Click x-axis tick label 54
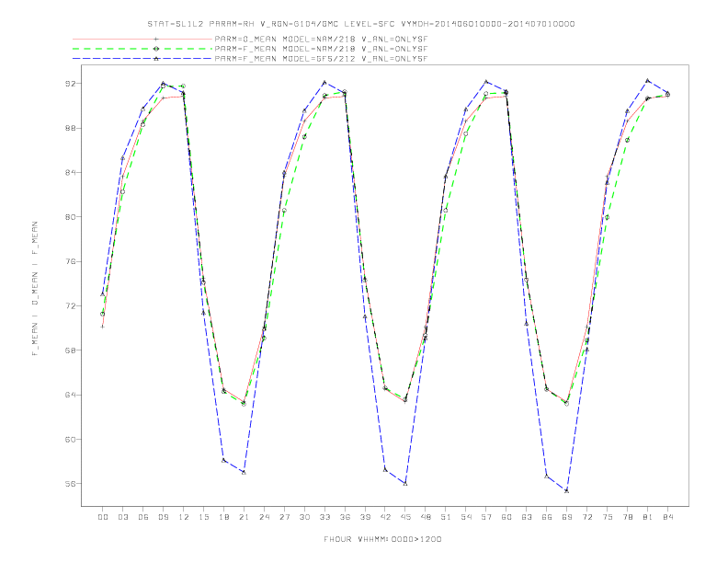The width and height of the screenshot is (728, 563). click(x=466, y=517)
